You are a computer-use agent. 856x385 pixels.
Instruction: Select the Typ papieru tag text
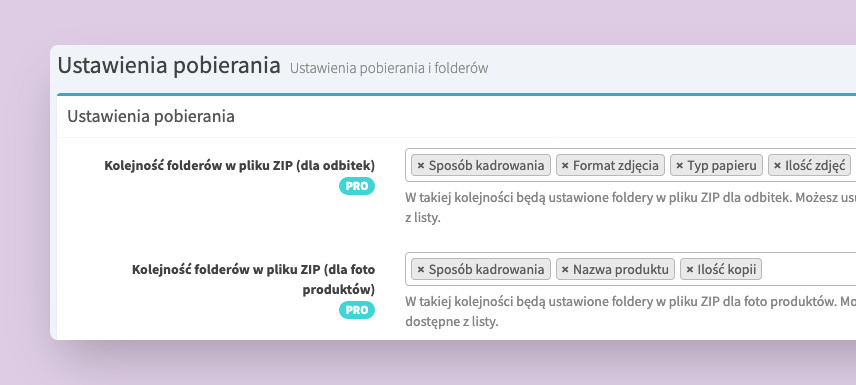coord(722,165)
